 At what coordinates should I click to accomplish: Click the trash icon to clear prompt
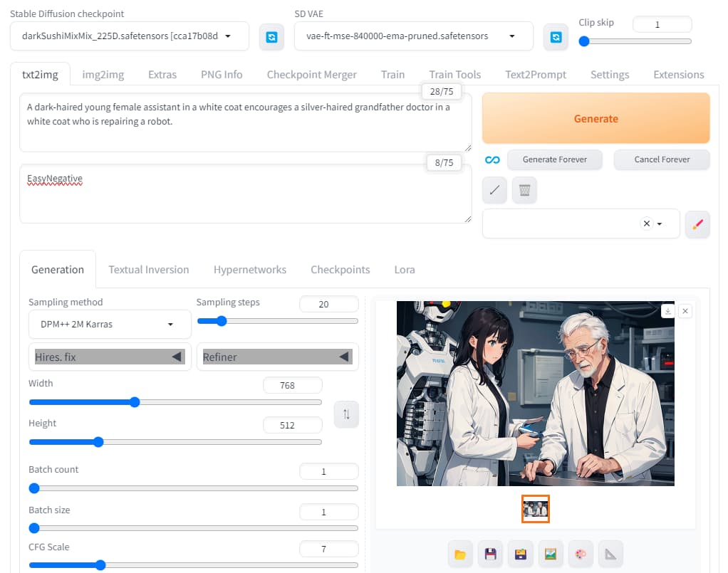(x=524, y=190)
